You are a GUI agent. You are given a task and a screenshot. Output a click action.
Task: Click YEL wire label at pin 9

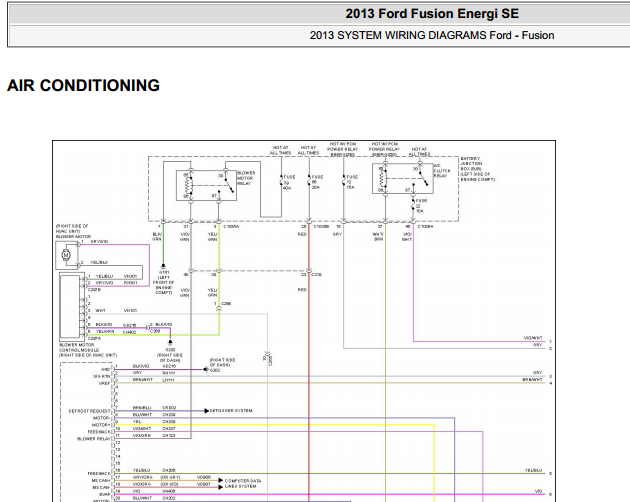tap(137, 422)
